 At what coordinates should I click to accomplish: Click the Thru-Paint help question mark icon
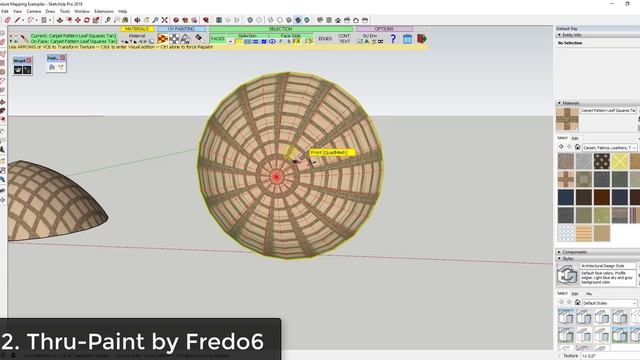coord(393,39)
